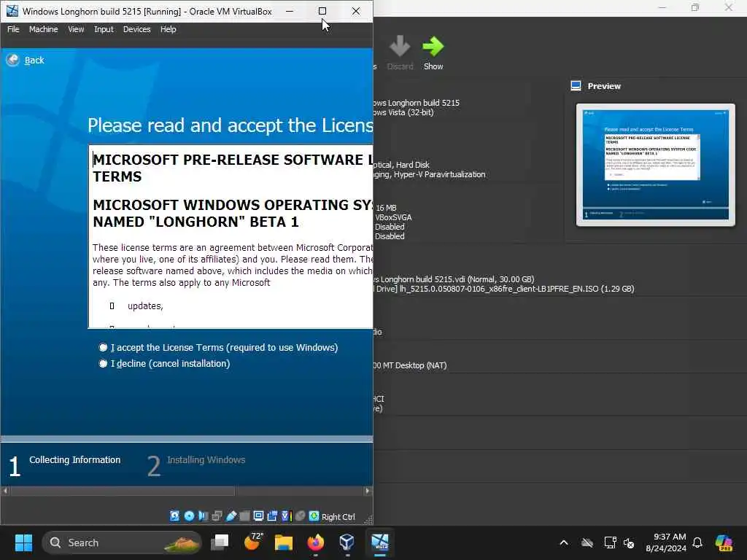The width and height of the screenshot is (747, 560).
Task: Open the Help menu
Action: click(169, 29)
